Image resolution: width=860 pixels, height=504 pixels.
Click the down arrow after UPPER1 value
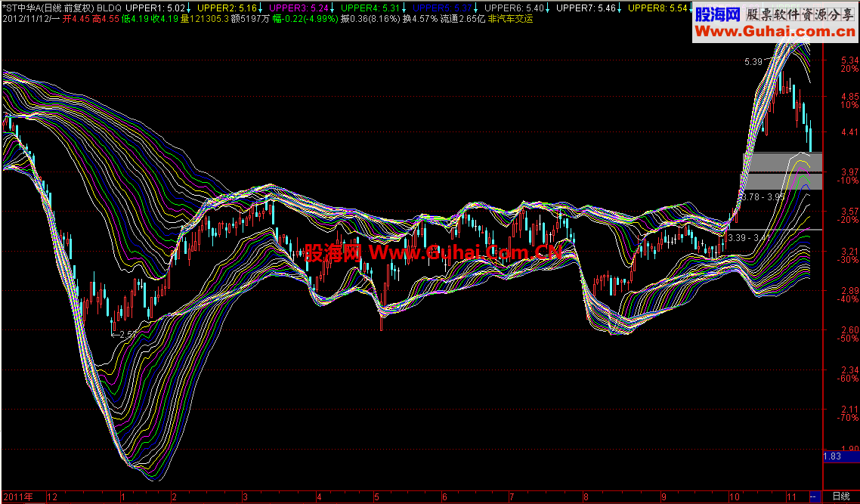[x=189, y=8]
